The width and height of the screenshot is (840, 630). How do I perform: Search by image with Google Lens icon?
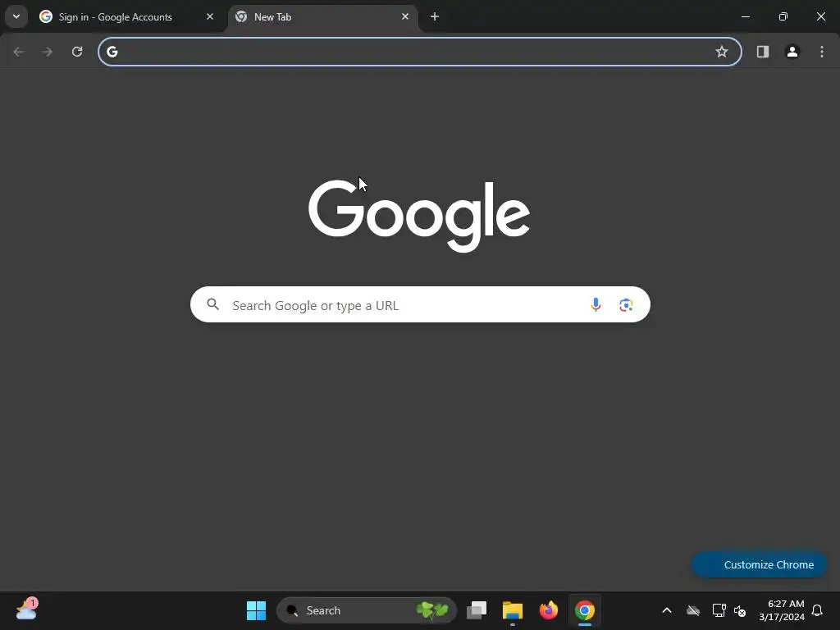pos(626,305)
